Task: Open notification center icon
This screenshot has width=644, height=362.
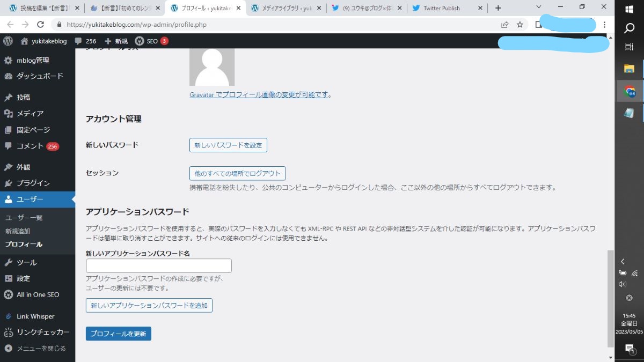Action: pyautogui.click(x=630, y=349)
